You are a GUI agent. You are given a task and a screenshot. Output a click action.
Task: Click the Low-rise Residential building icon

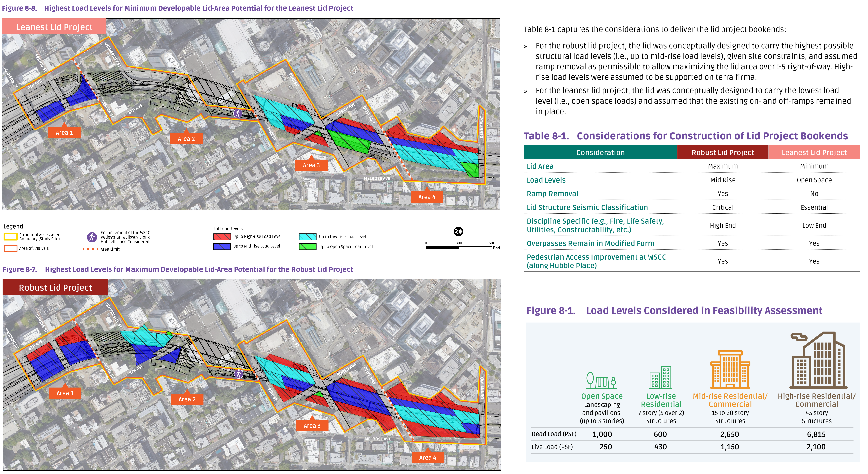(660, 378)
